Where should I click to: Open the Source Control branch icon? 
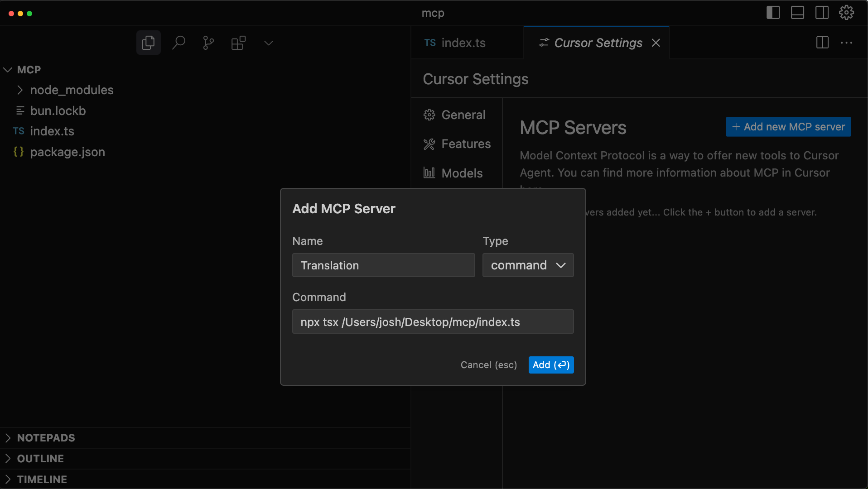(208, 43)
